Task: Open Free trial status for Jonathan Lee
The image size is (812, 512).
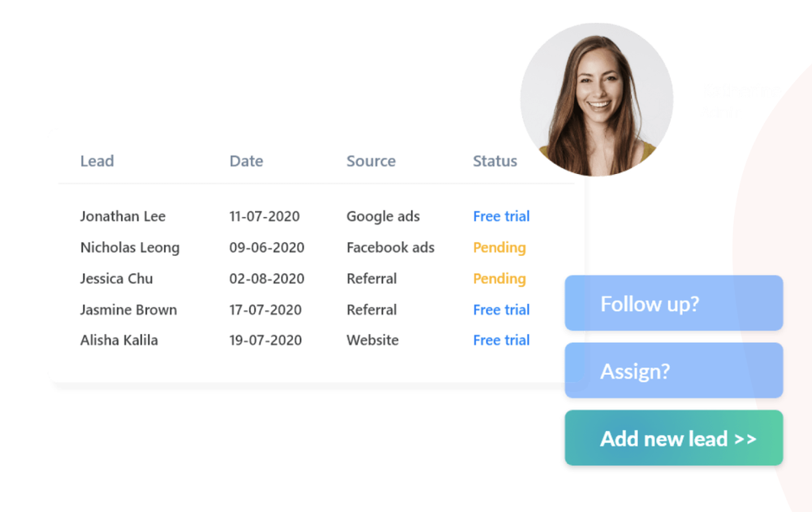Action: pyautogui.click(x=501, y=216)
